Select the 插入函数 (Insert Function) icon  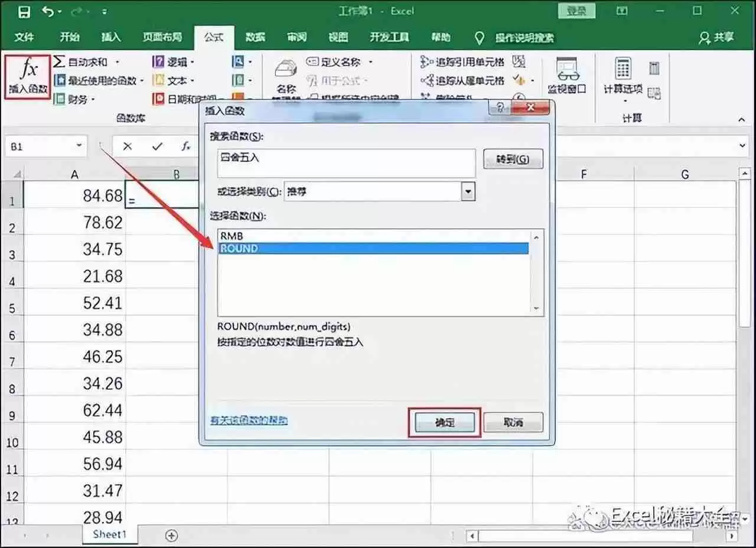27,76
